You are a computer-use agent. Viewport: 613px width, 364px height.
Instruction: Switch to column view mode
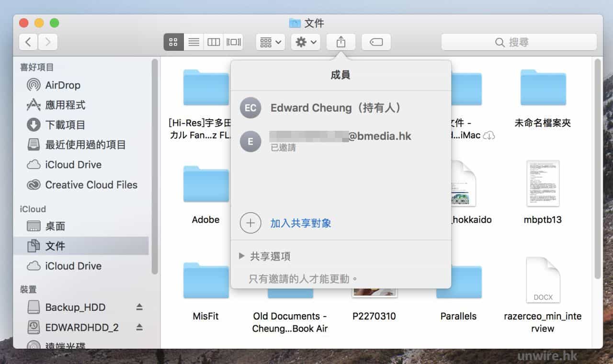point(214,42)
